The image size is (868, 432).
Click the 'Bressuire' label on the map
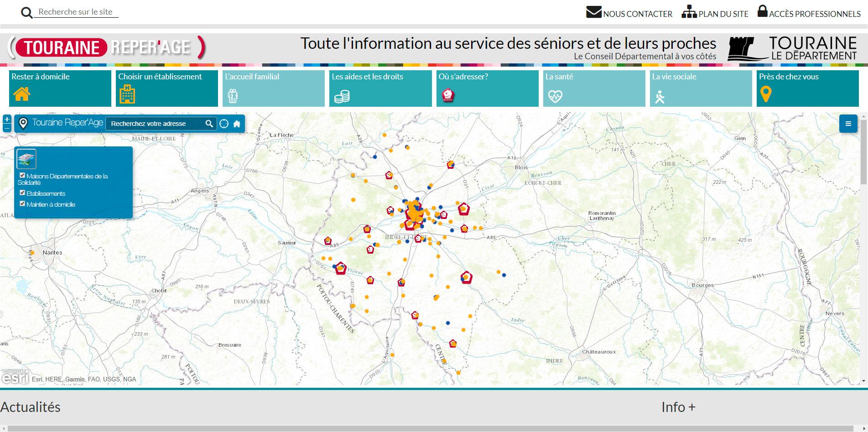(x=229, y=345)
